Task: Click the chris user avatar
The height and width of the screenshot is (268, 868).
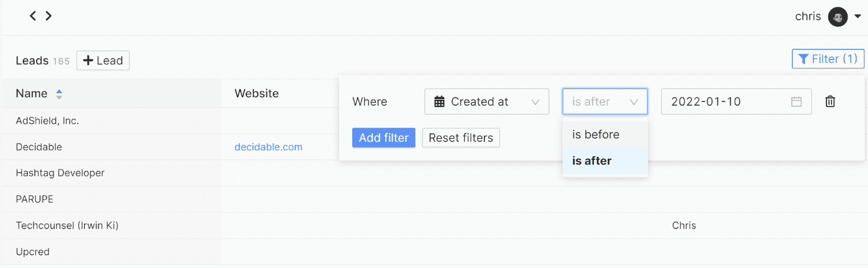Action: tap(837, 17)
